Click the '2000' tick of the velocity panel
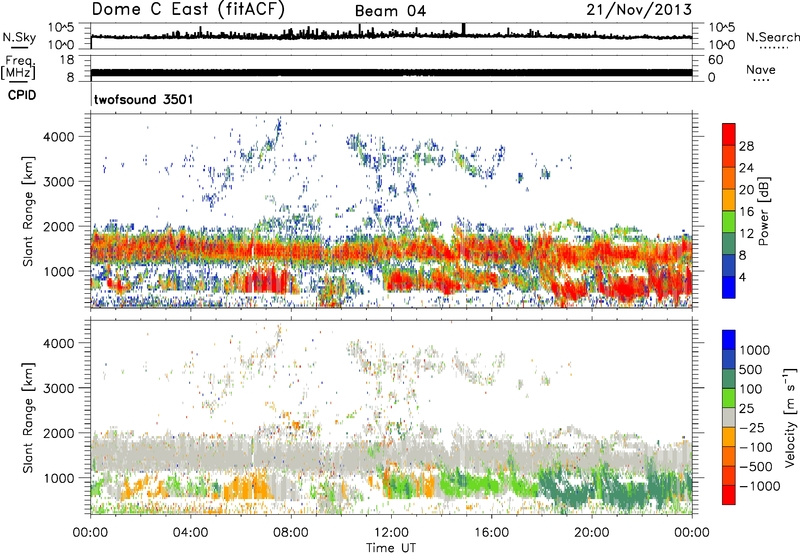 tap(58, 433)
